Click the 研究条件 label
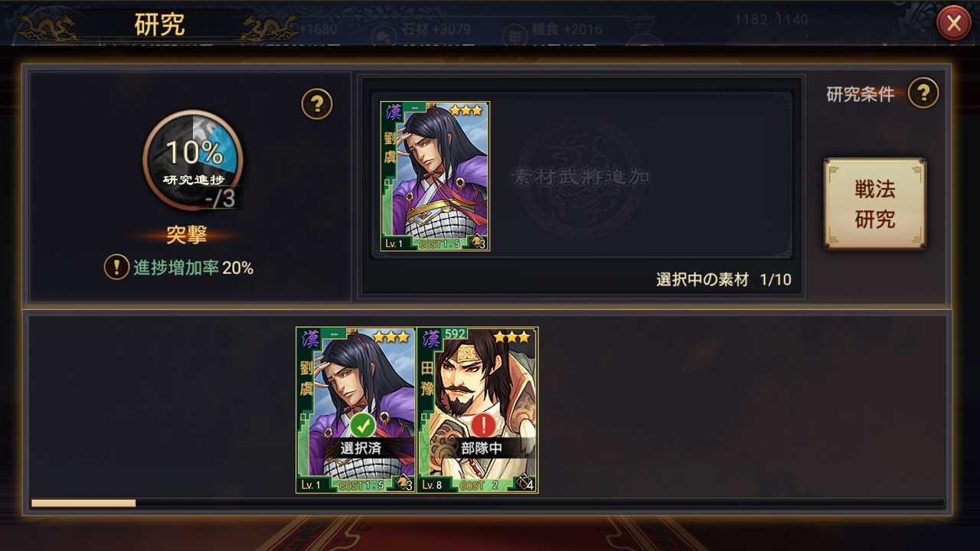The image size is (980, 551). click(x=861, y=94)
